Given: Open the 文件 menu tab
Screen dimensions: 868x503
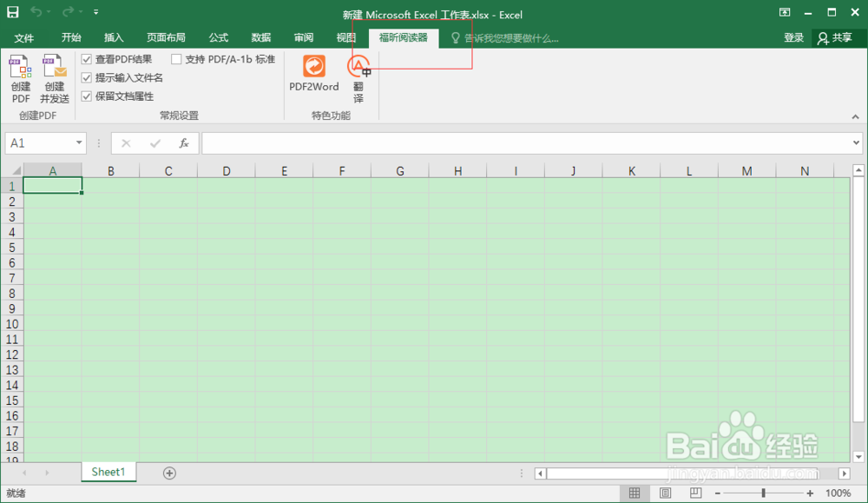Looking at the screenshot, I should click(x=23, y=37).
